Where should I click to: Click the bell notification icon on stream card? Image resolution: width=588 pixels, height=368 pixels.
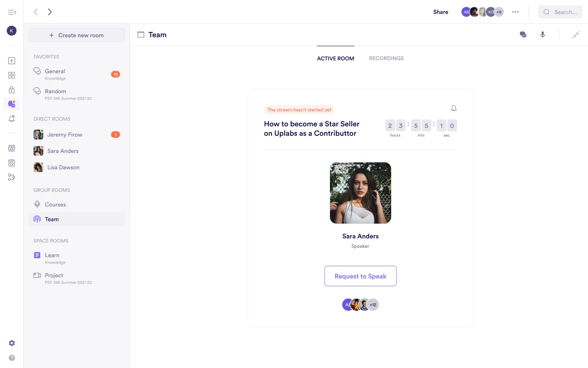pos(454,108)
